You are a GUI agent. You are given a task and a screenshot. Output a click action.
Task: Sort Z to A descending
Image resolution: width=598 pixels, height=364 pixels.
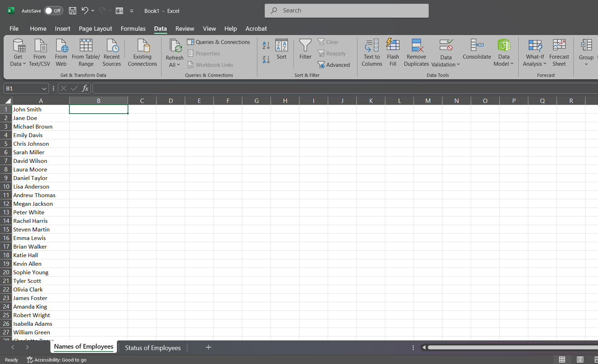(266, 60)
